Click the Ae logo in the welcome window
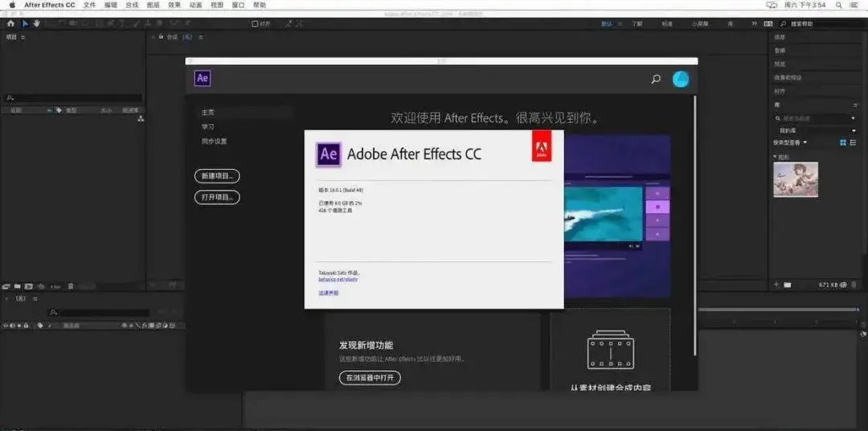Image resolution: width=868 pixels, height=431 pixels. pos(203,78)
